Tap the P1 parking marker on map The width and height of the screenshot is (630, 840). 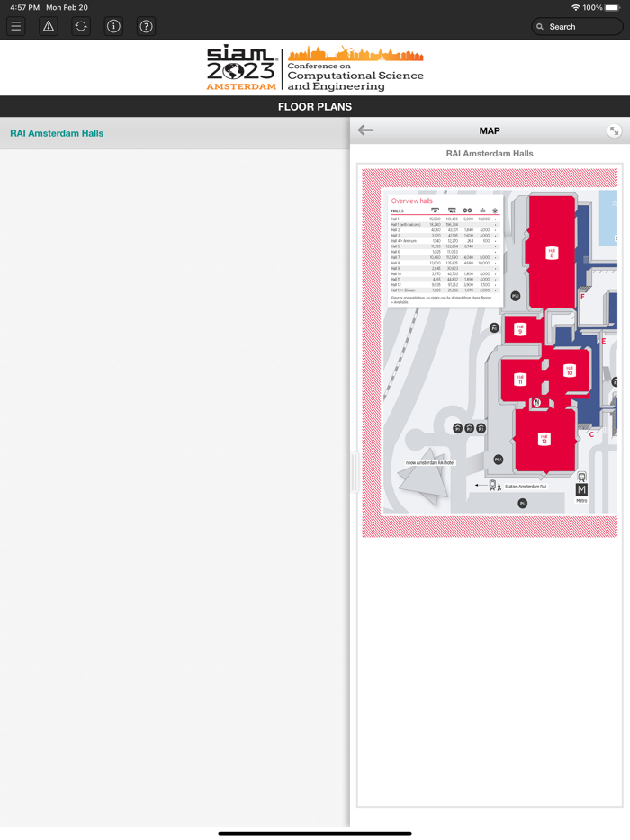(x=457, y=428)
